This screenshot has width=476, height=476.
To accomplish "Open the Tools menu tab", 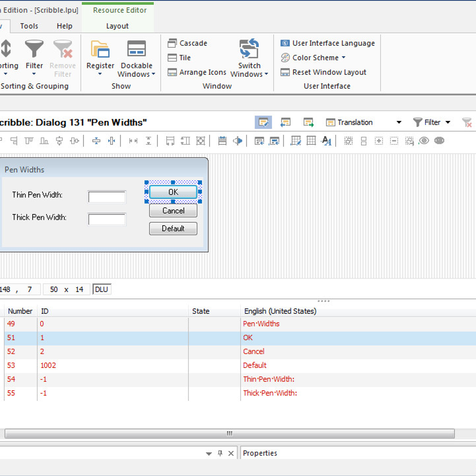I will [x=29, y=26].
